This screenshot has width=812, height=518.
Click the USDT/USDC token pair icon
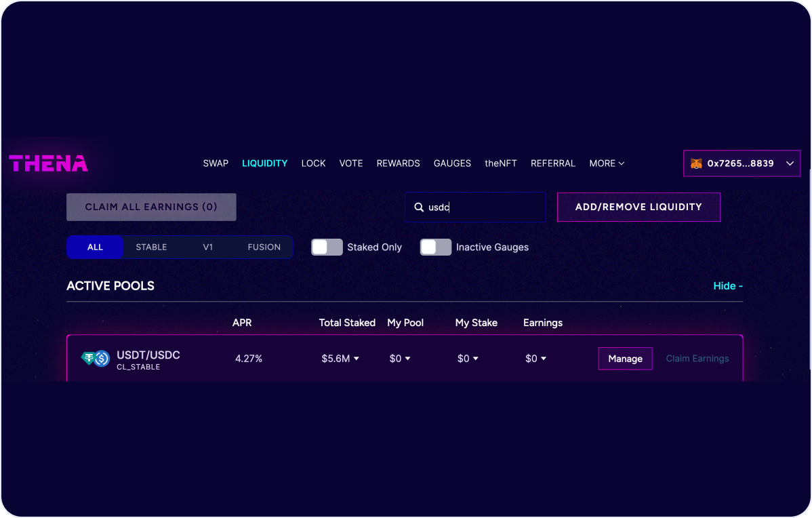[x=96, y=358]
